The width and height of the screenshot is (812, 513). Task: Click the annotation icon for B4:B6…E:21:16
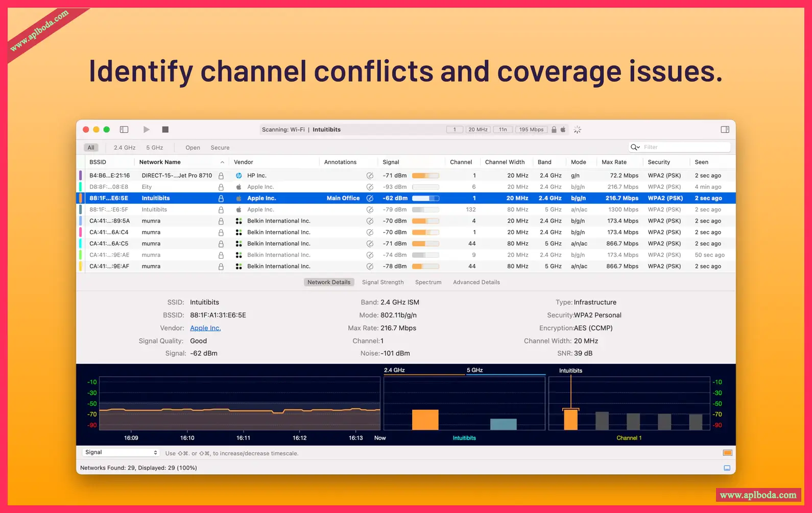click(370, 176)
